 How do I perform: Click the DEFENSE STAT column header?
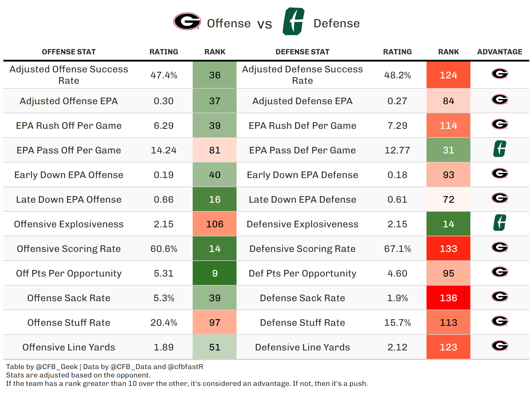(302, 52)
